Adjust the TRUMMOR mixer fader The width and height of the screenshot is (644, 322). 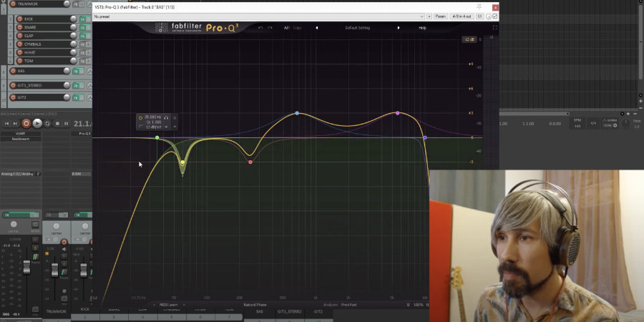pos(54,270)
